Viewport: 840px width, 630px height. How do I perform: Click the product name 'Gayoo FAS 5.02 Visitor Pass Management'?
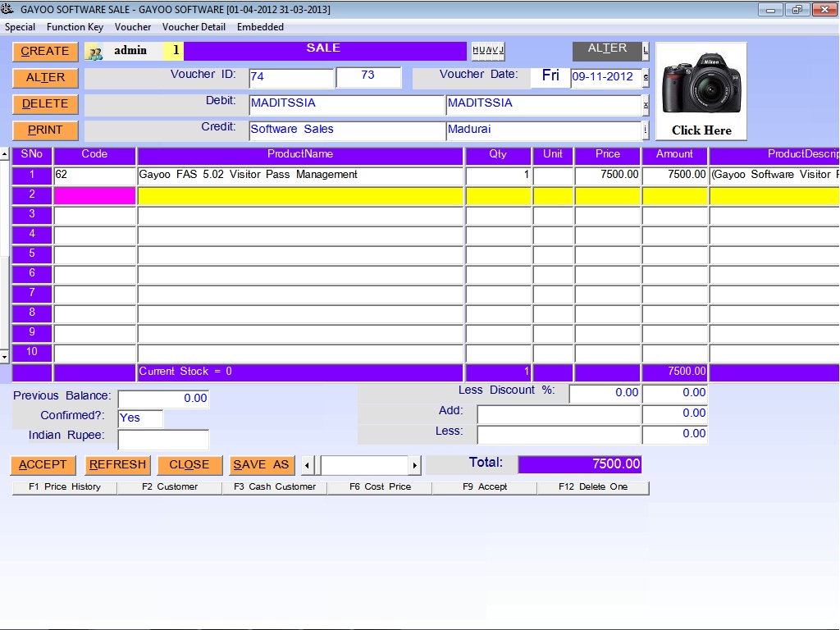coord(248,175)
